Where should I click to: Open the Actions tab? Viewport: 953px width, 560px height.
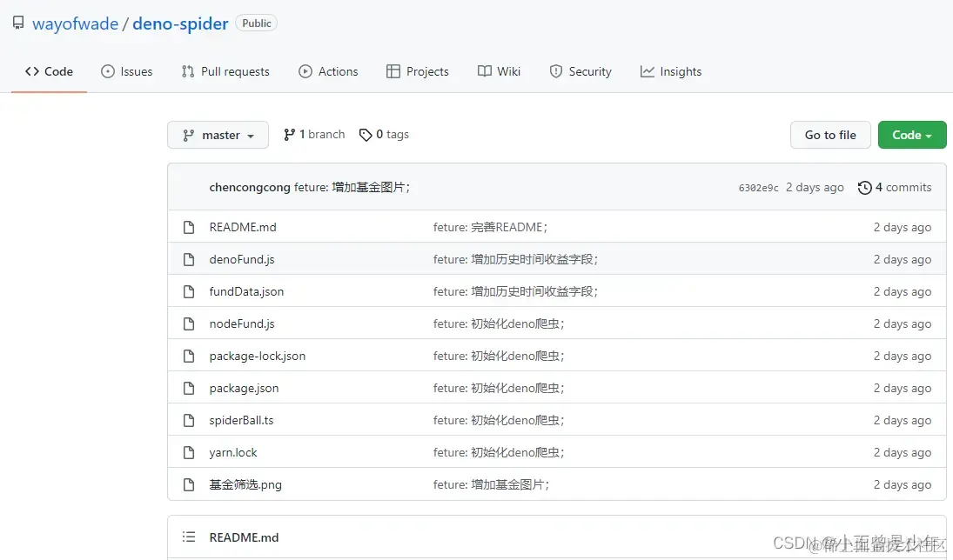328,71
